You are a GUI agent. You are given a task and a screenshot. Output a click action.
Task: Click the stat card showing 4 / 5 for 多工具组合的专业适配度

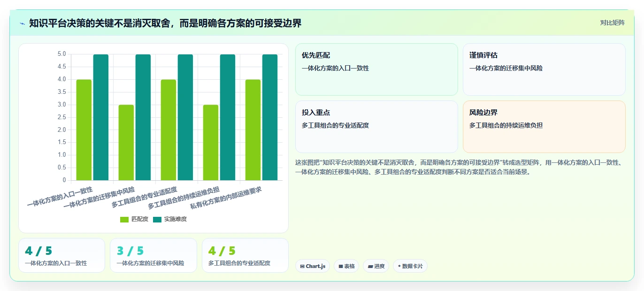[245, 255]
